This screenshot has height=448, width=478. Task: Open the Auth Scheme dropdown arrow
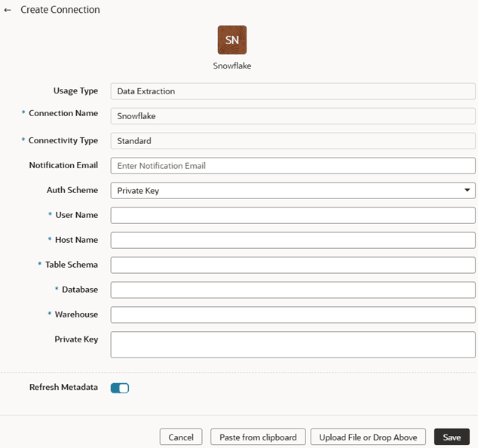[467, 191]
